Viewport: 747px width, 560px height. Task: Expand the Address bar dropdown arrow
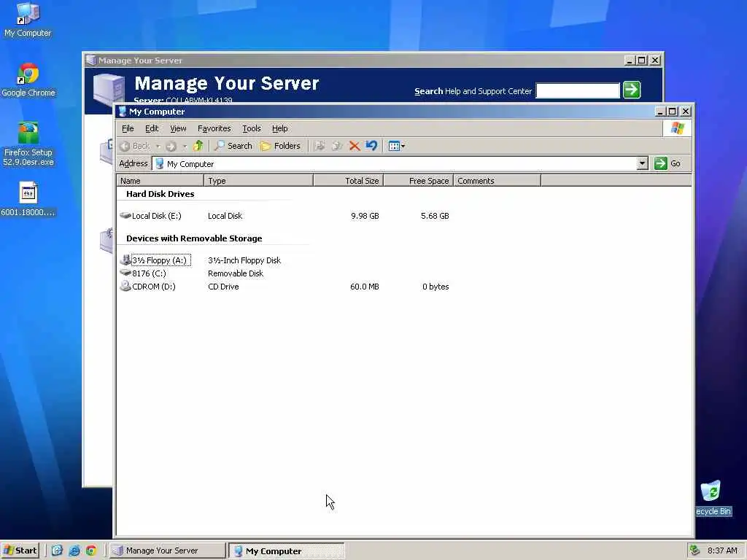[642, 164]
